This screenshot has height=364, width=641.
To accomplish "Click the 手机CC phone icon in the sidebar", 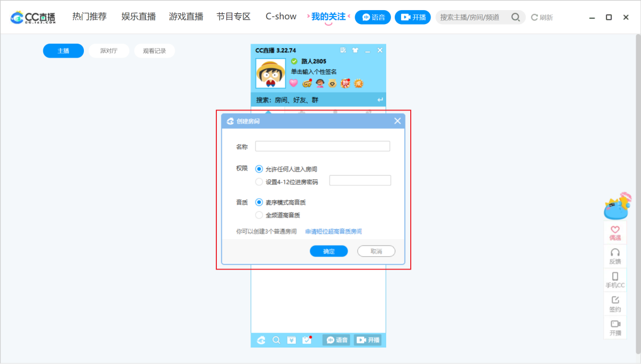I will pos(615,280).
